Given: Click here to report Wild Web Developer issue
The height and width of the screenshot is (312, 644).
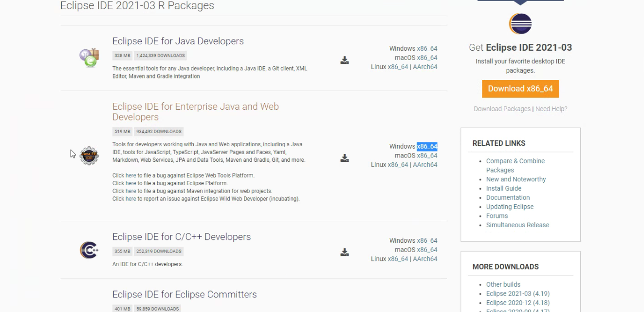Looking at the screenshot, I should tap(131, 199).
